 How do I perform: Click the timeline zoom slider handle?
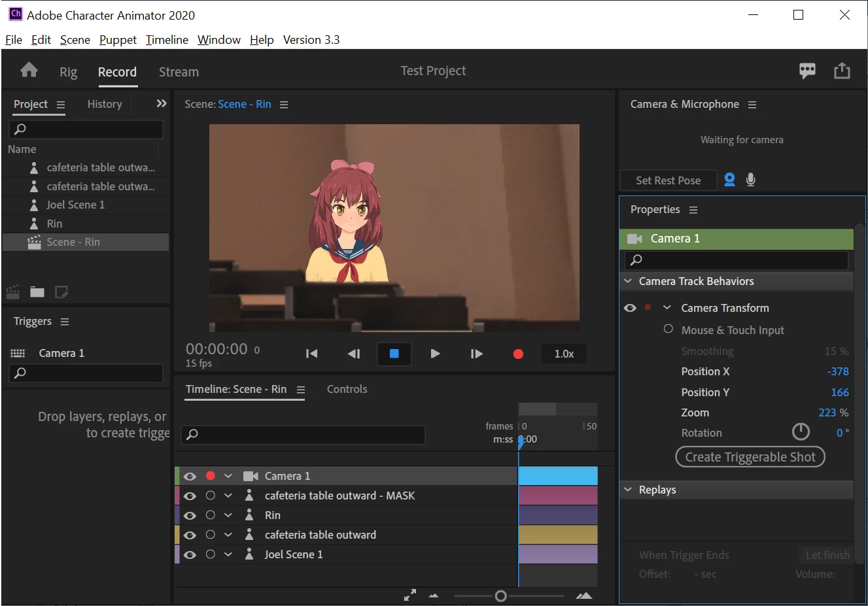coord(500,596)
